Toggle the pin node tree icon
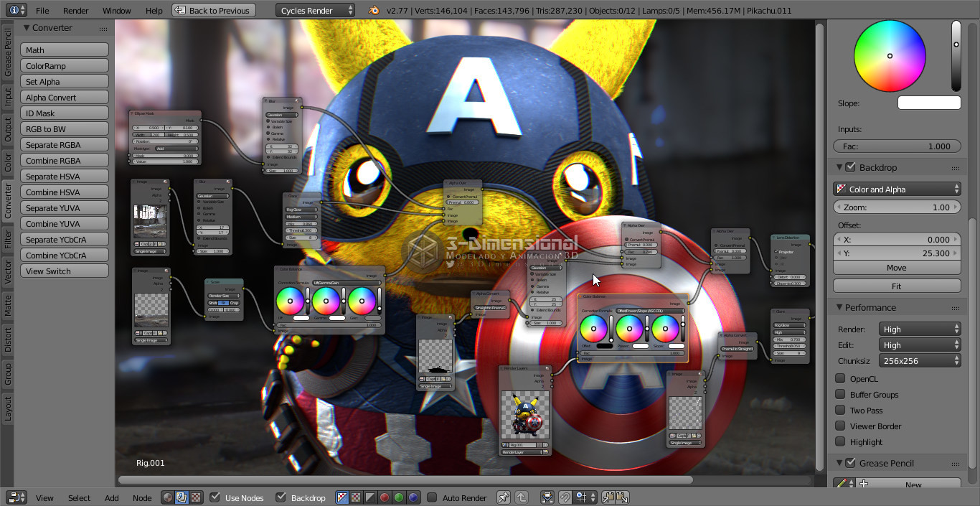The image size is (980, 506). (x=503, y=497)
